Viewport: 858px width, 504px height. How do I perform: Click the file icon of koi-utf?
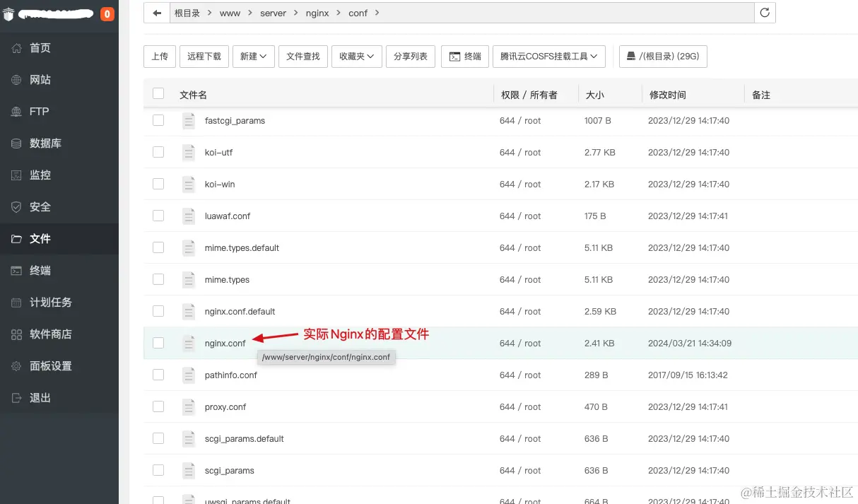(189, 153)
